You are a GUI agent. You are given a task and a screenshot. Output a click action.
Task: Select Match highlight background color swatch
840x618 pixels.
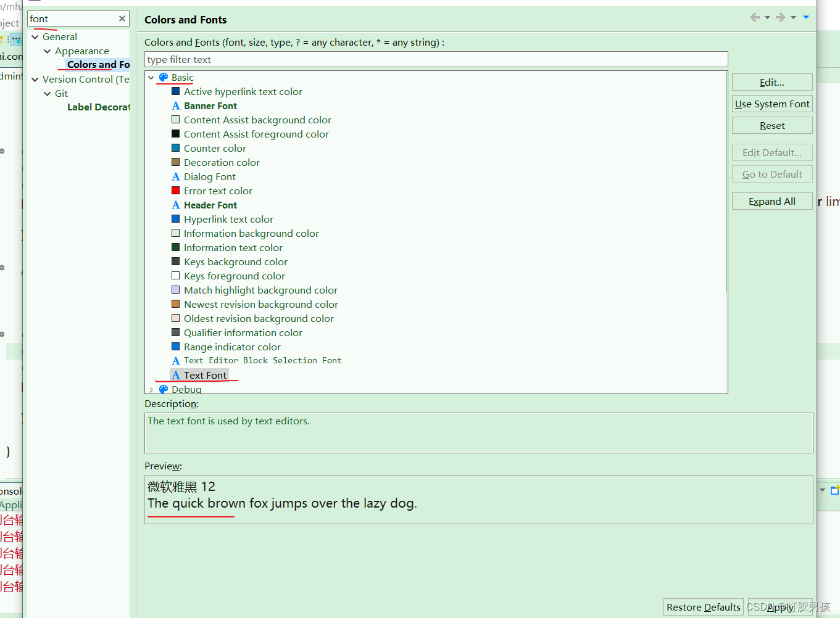point(176,290)
